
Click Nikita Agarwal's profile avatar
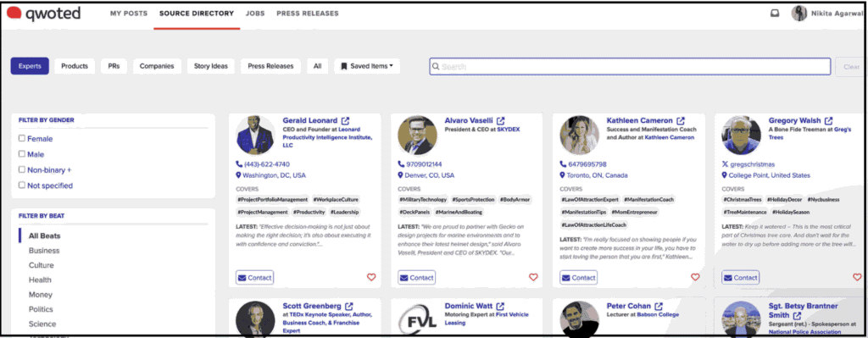point(798,14)
